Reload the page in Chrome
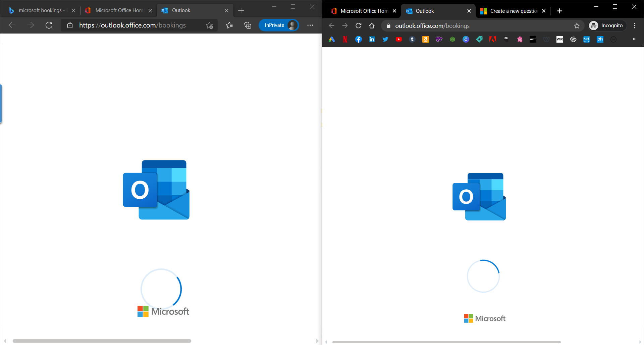Image resolution: width=644 pixels, height=345 pixels. [359, 26]
